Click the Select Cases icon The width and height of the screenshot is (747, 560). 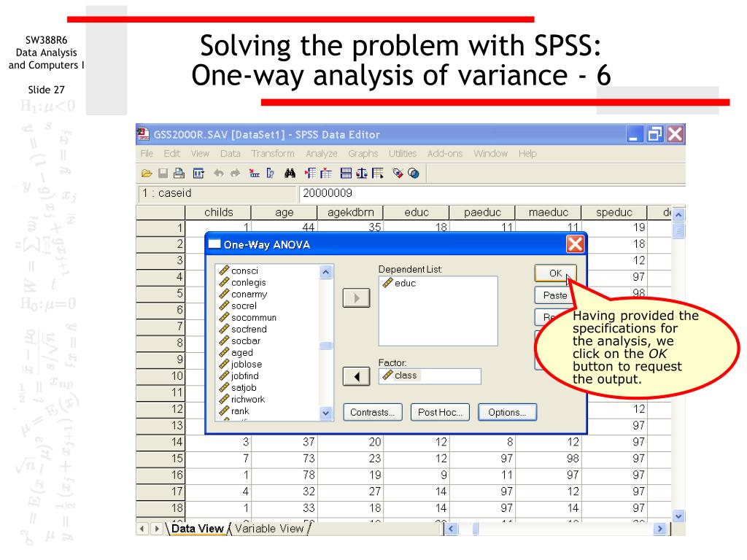coord(378,174)
